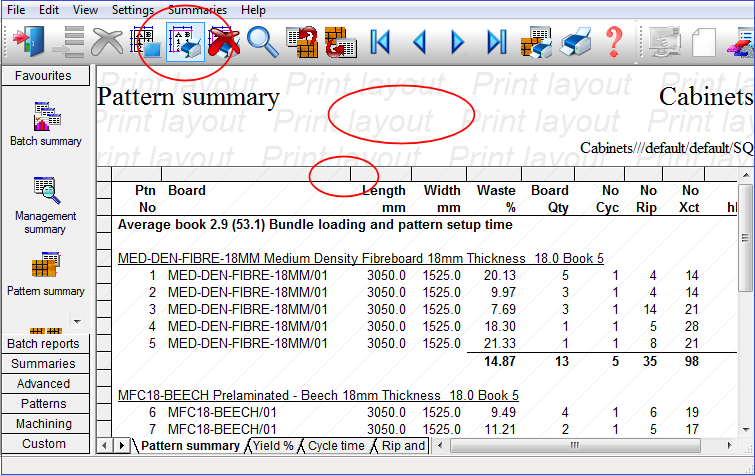The image size is (755, 476).
Task: Go to last record arrow
Action: pyautogui.click(x=497, y=42)
